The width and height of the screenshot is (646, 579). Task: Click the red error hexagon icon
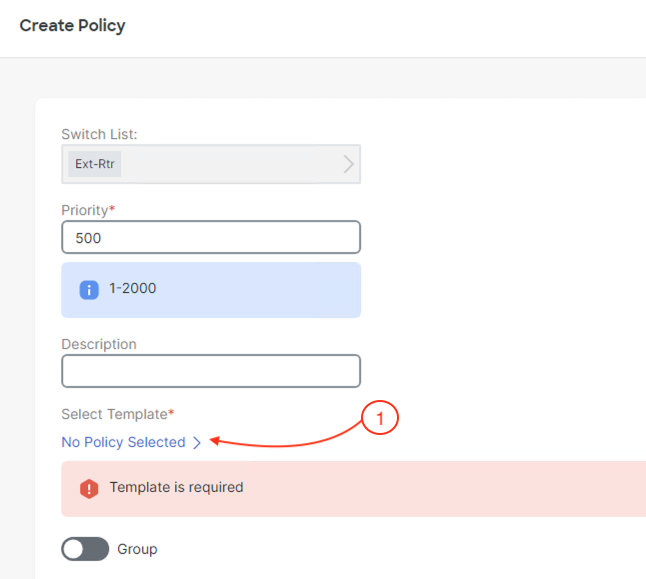pyautogui.click(x=89, y=489)
